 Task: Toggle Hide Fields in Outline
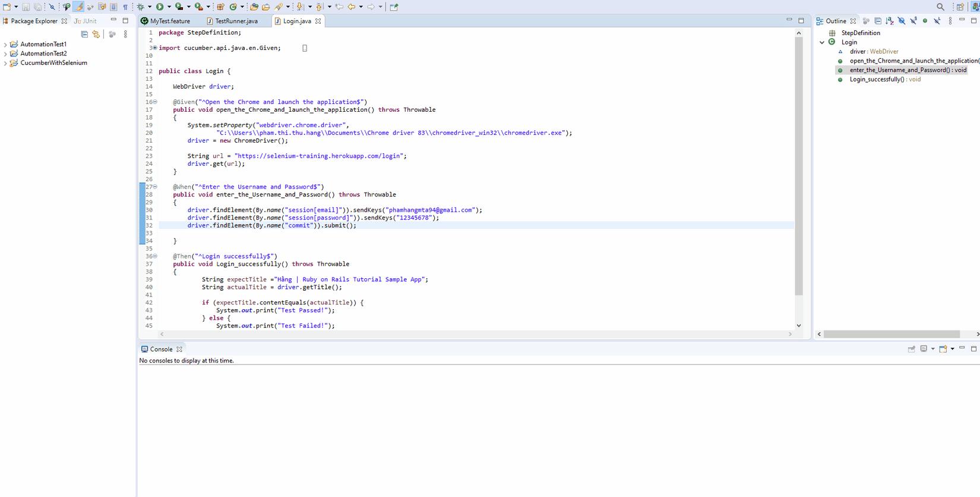pos(902,20)
